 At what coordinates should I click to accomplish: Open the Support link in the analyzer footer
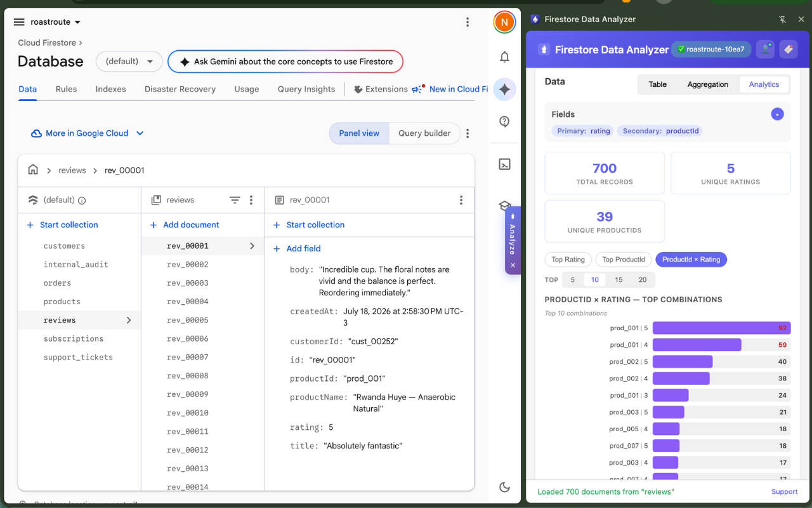point(784,491)
